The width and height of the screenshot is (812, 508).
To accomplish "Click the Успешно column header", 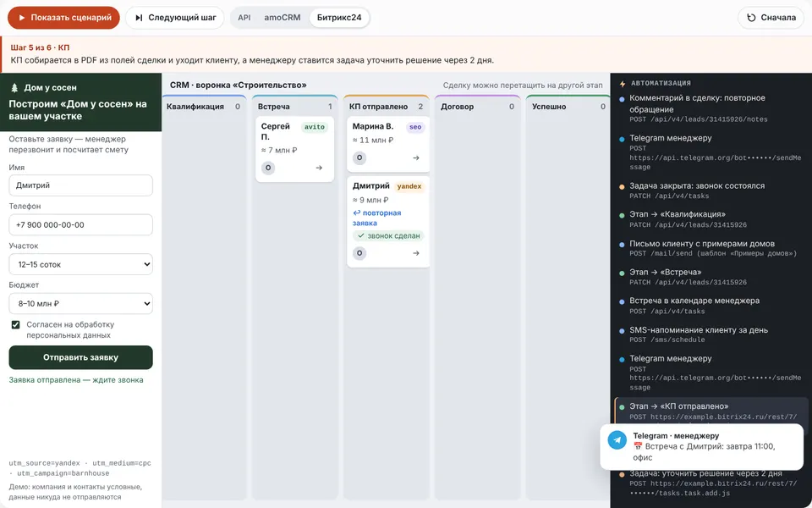I will 568,107.
